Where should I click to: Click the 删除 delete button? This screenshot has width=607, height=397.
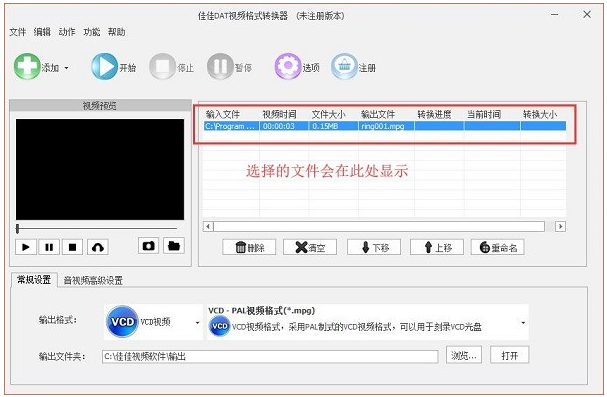(249, 247)
